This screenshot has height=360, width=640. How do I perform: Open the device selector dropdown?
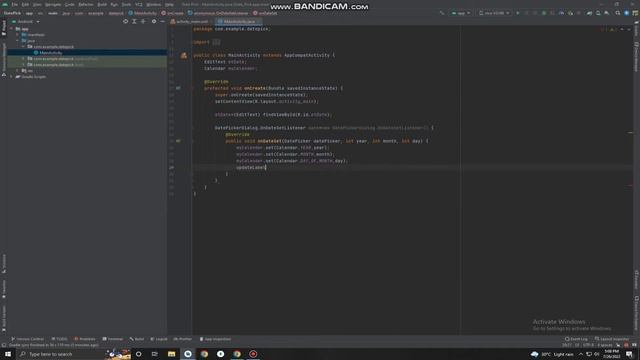[x=494, y=13]
